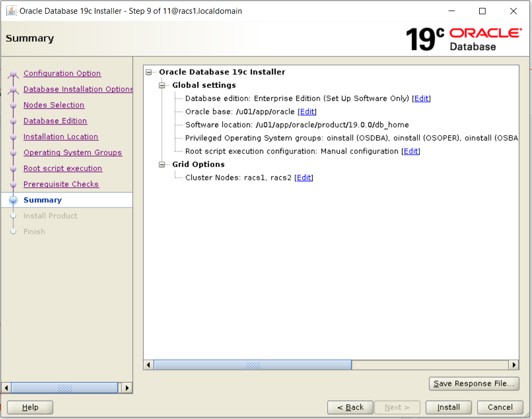
Task: Edit the Oracle base path
Action: tap(307, 111)
